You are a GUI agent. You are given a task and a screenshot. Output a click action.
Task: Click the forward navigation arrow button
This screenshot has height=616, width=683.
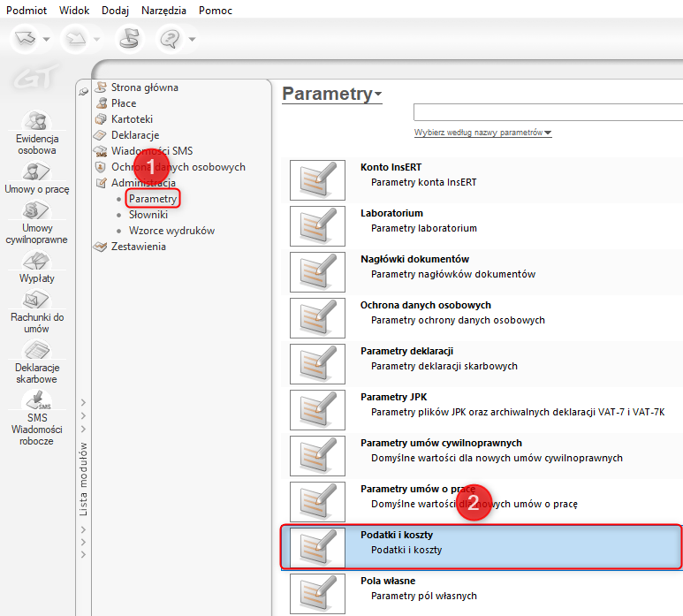point(76,39)
